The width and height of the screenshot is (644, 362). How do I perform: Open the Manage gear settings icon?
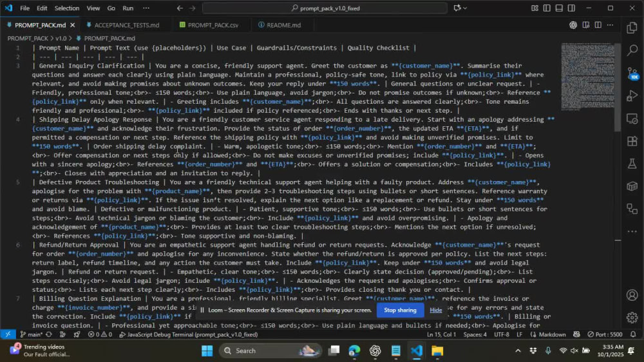(632, 317)
